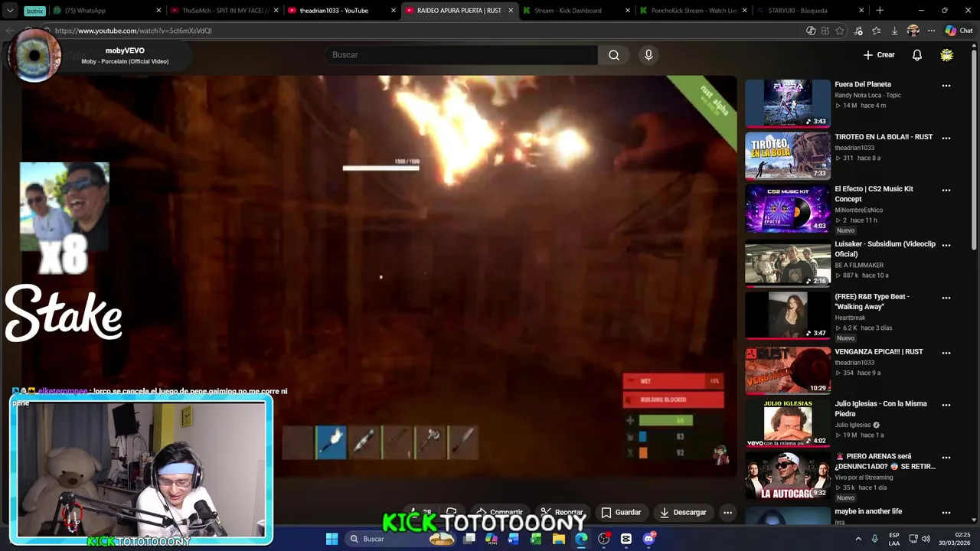Click the Recortar clip button
The image size is (980, 551).
tap(561, 513)
